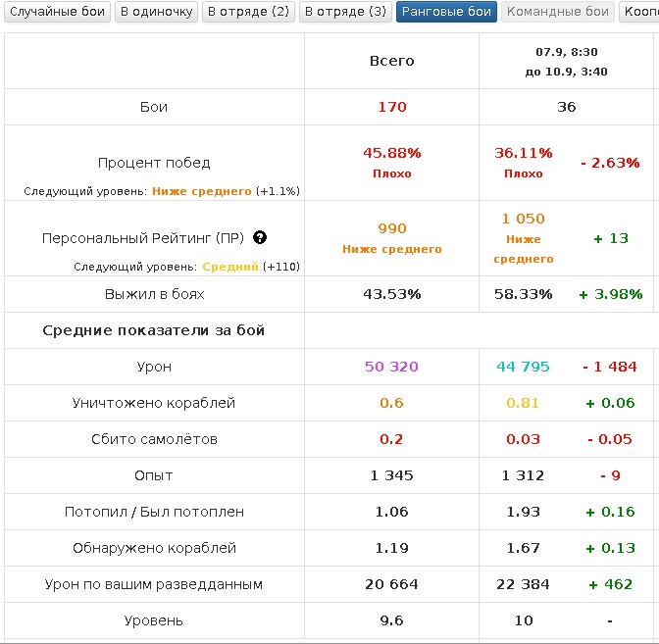The height and width of the screenshot is (644, 659).
Task: Click the total battles value 170
Action: pyautogui.click(x=391, y=107)
